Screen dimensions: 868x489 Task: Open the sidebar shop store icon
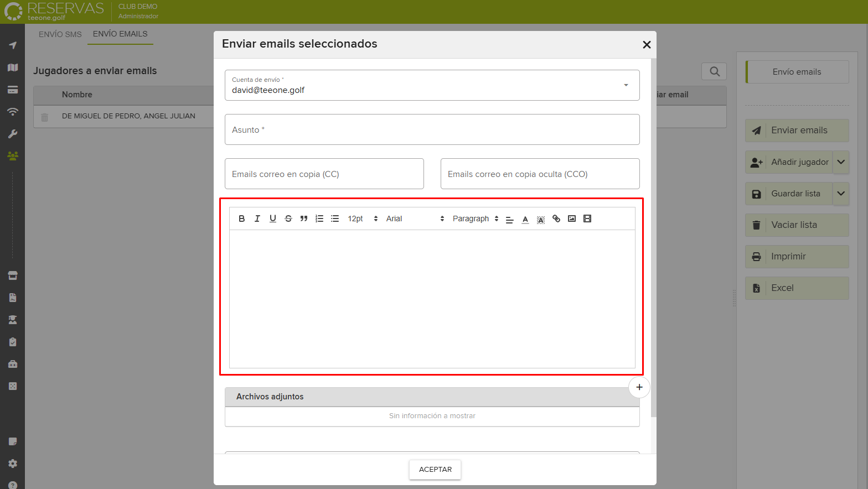click(x=13, y=275)
